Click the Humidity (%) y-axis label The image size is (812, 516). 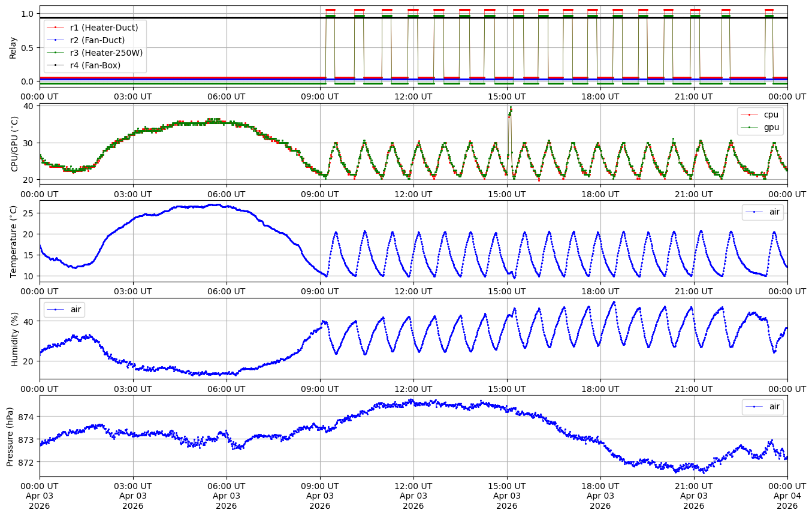click(15, 339)
